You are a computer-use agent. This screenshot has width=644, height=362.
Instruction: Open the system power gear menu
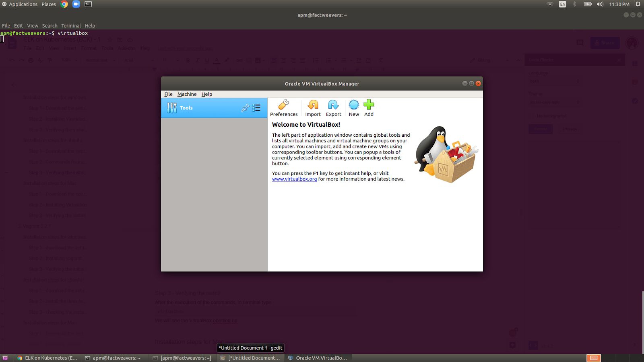click(638, 4)
